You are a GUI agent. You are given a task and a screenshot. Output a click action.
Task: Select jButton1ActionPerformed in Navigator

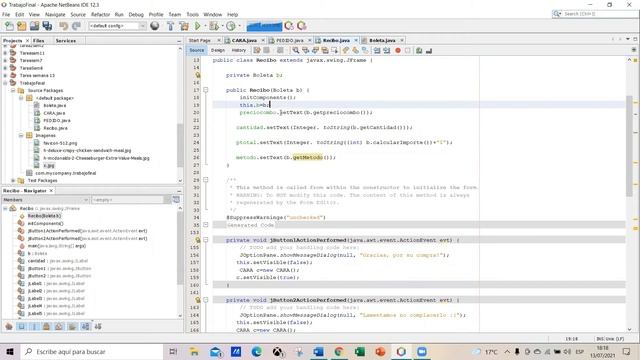tap(87, 231)
